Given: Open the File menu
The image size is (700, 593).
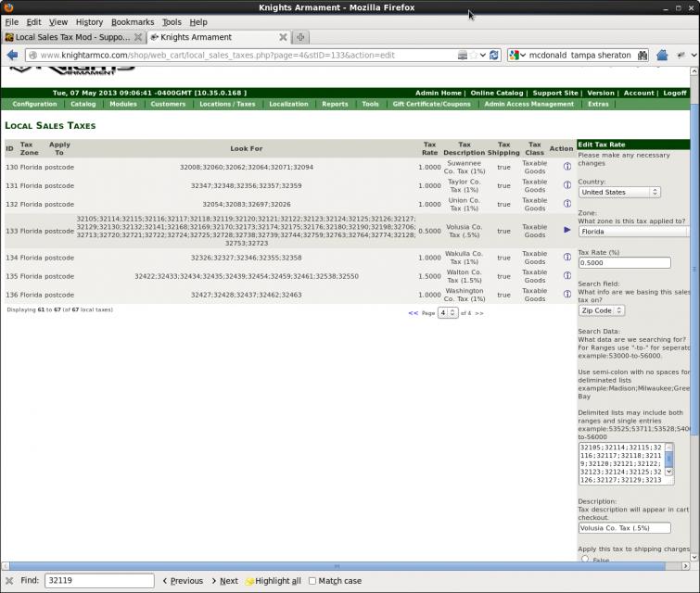Looking at the screenshot, I should 12,22.
